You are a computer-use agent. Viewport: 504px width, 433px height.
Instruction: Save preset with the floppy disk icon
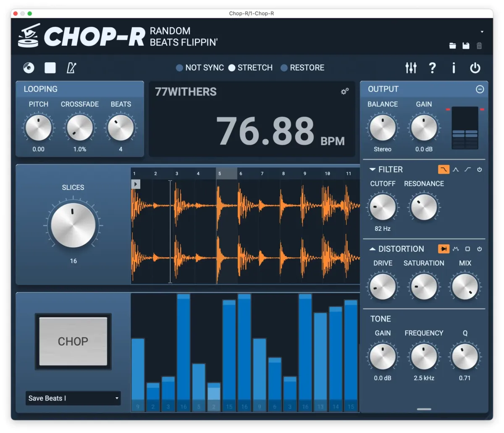[466, 45]
